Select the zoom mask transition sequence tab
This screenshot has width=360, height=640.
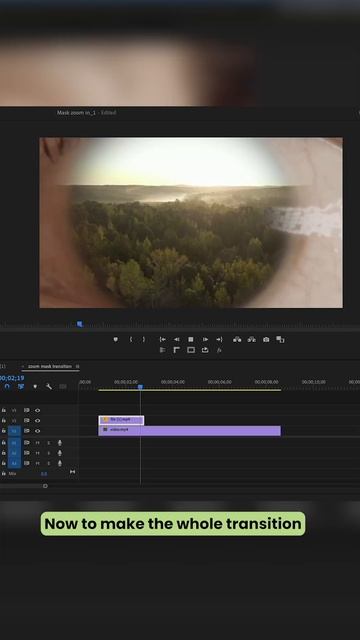click(x=49, y=366)
